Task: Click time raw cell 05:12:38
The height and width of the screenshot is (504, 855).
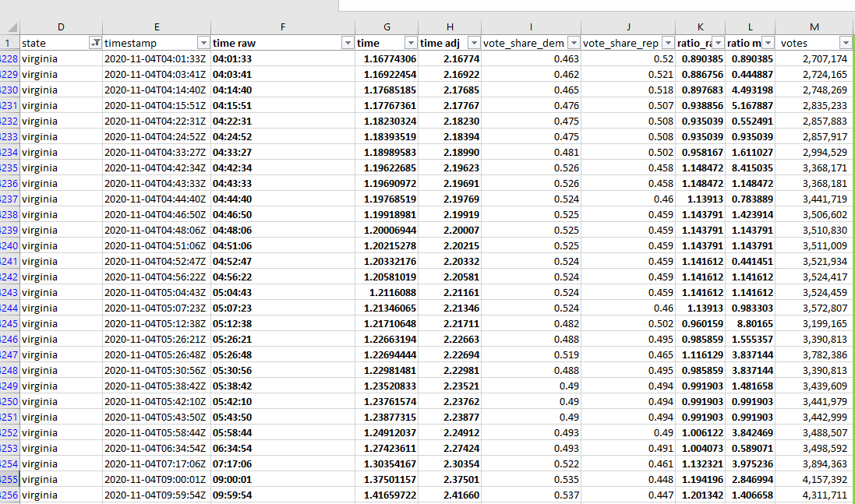Action: tap(282, 323)
